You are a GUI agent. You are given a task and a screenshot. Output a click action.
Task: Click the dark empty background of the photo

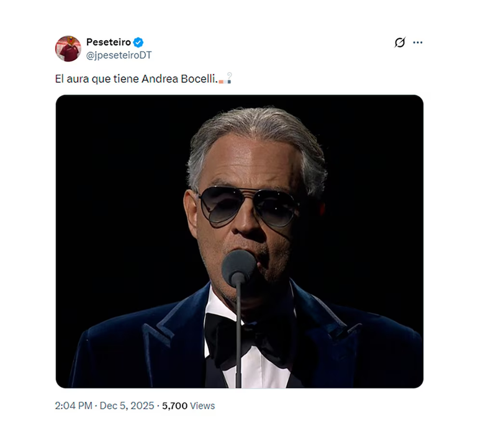[x=112, y=186]
